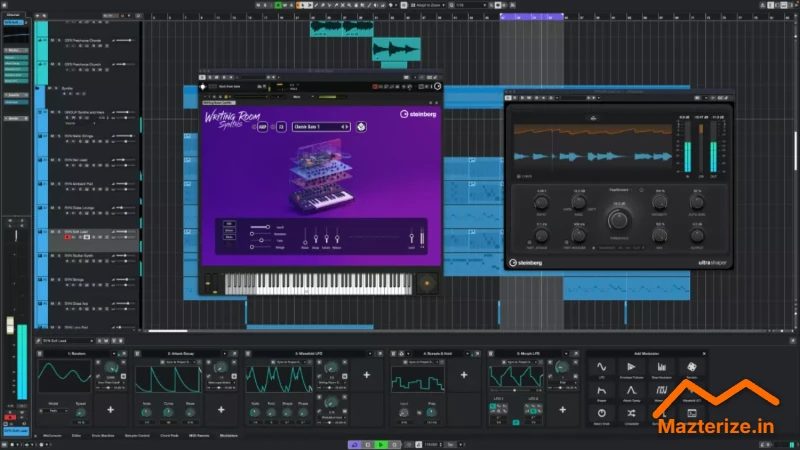
Task: Select the object selection arrow tool
Action: pos(302,5)
